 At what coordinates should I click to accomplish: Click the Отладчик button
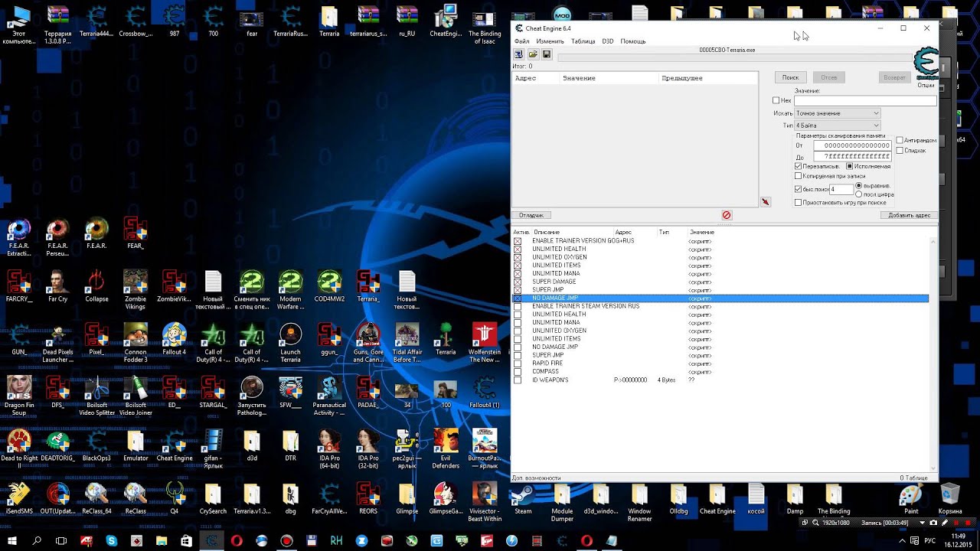[531, 215]
